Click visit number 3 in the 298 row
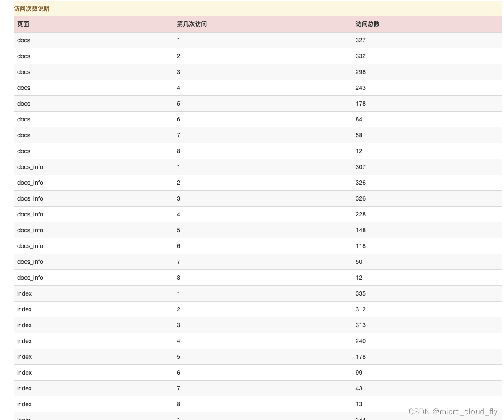Viewport: 504px width, 420px height. pos(179,72)
